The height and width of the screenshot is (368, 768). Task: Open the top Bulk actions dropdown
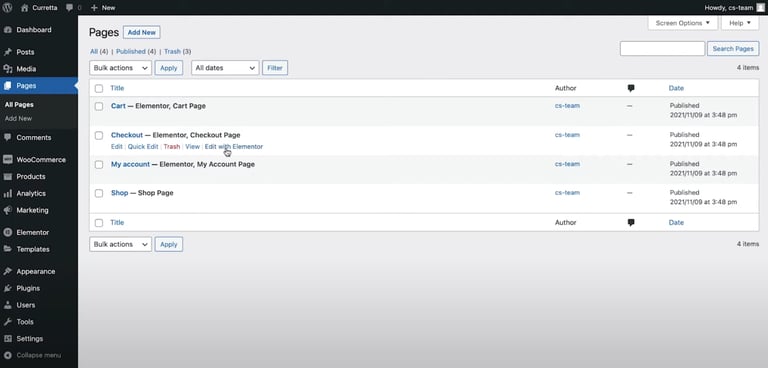click(120, 68)
